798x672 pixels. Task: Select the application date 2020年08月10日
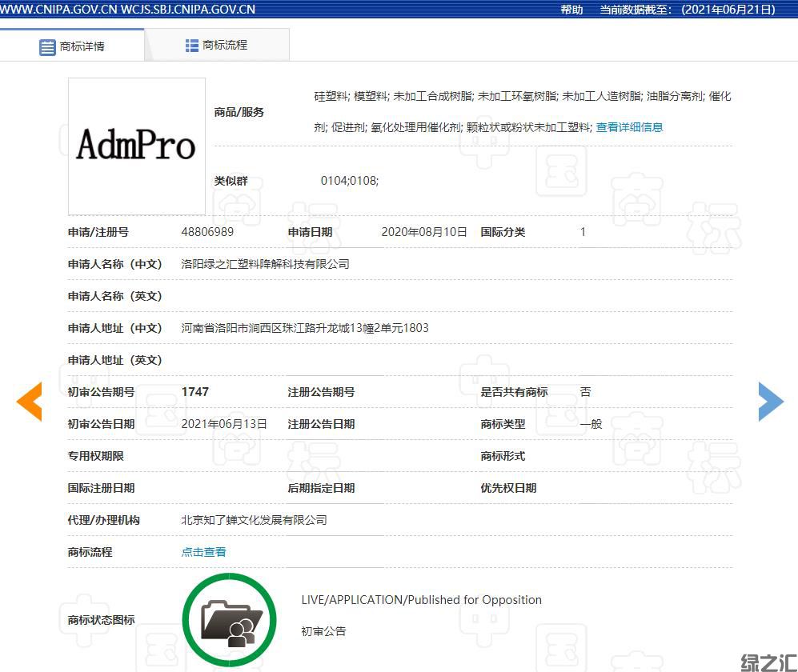click(x=424, y=232)
